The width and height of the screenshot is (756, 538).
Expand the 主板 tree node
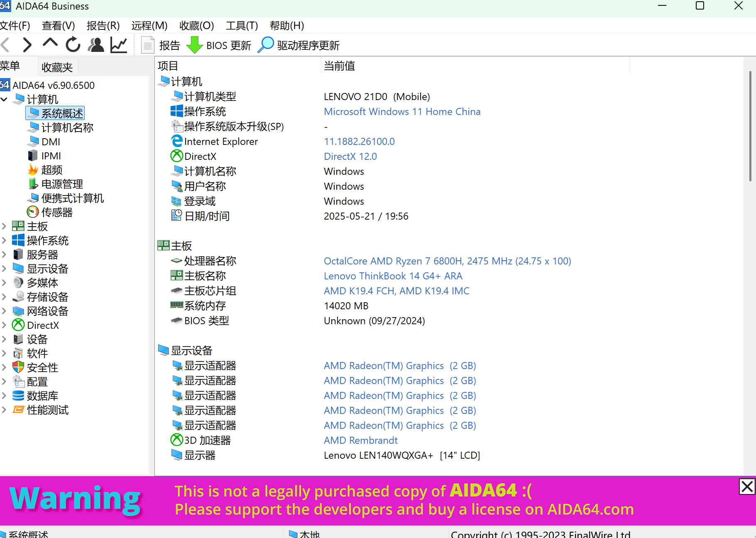4,227
